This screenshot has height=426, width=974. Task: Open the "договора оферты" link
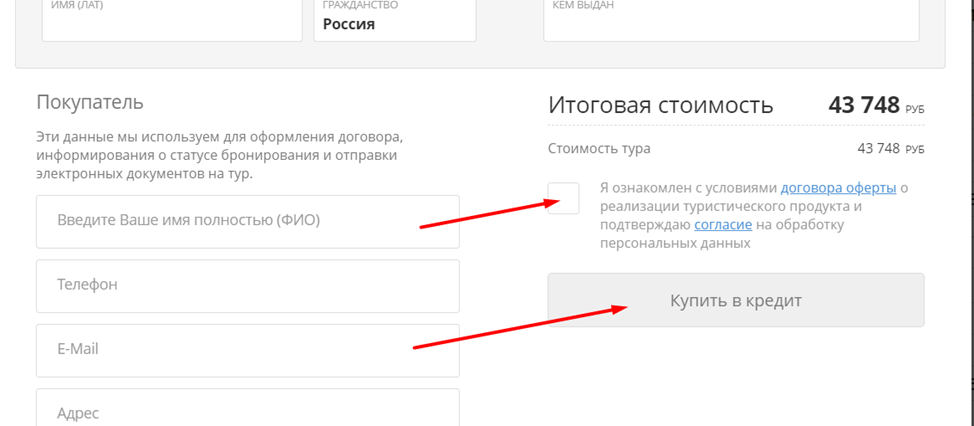coord(838,188)
